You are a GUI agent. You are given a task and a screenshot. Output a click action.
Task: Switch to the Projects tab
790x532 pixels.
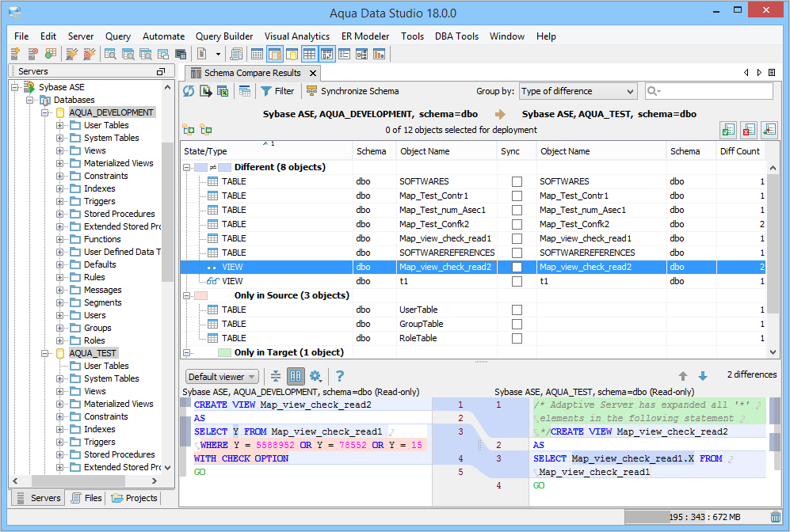pos(135,498)
